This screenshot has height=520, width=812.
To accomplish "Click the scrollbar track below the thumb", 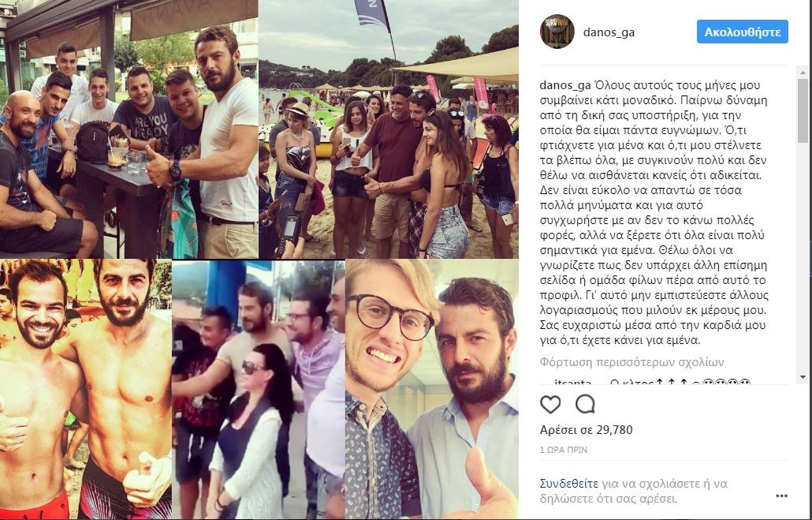I will [803, 256].
